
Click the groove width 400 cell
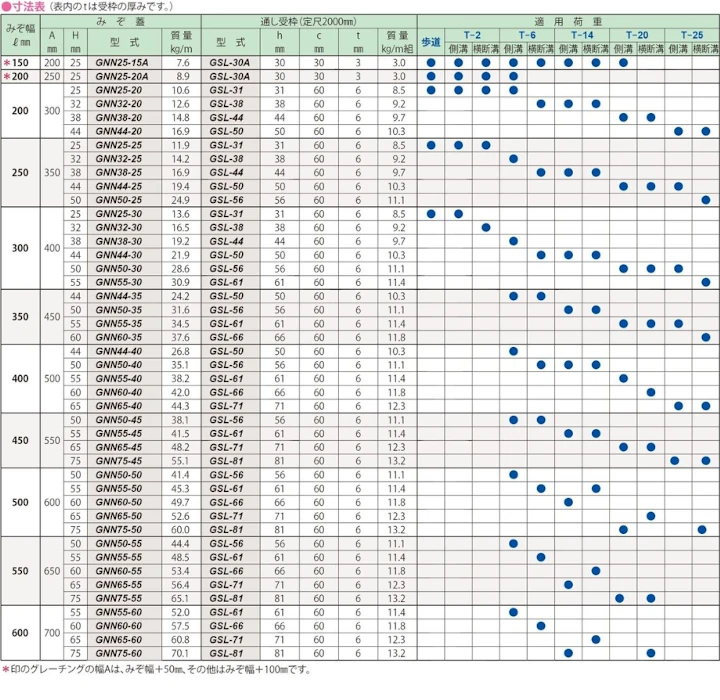coord(20,379)
